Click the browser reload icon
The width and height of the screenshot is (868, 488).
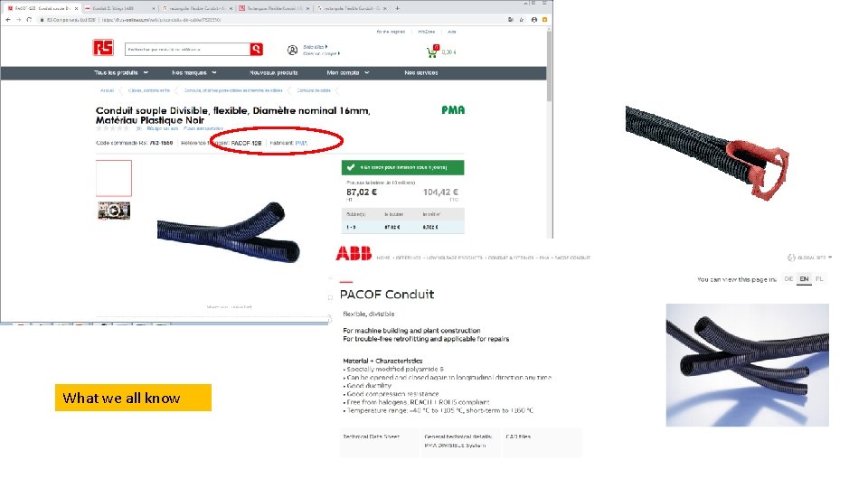(x=29, y=19)
